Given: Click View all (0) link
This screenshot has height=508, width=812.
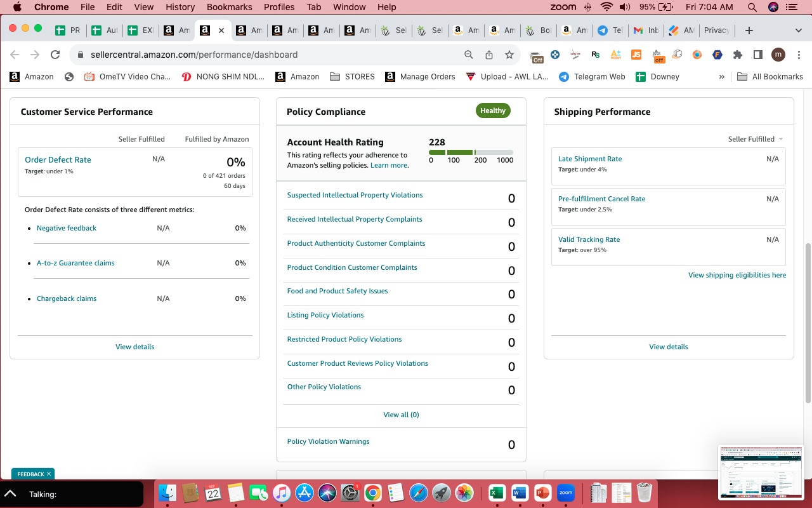Looking at the screenshot, I should tap(401, 415).
